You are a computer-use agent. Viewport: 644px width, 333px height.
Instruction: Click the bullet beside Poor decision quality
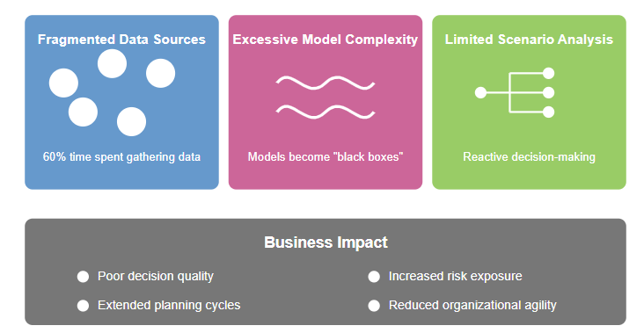click(83, 277)
